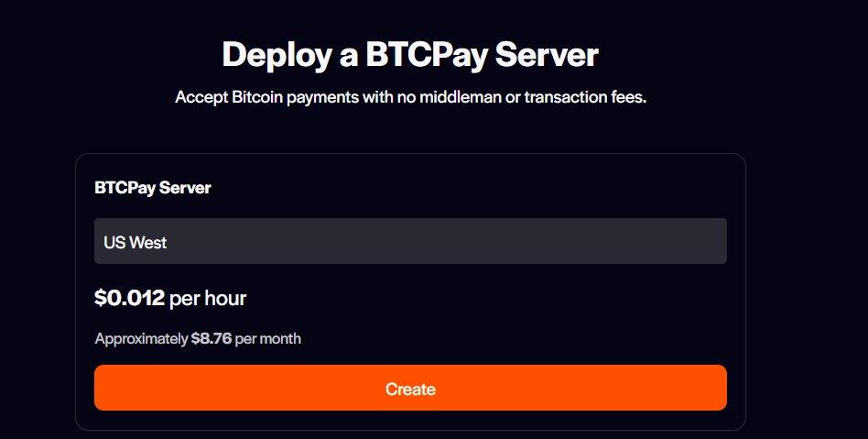
Task: Click the word "Deploy" in the heading
Action: click(276, 55)
